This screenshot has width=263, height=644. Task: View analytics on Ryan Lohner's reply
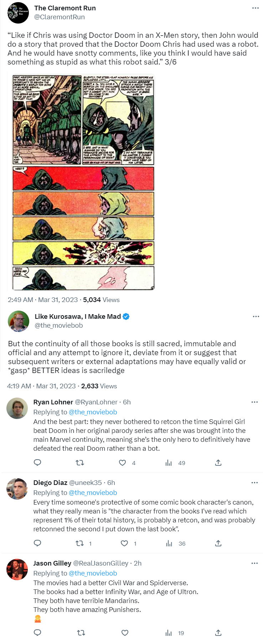tap(169, 462)
